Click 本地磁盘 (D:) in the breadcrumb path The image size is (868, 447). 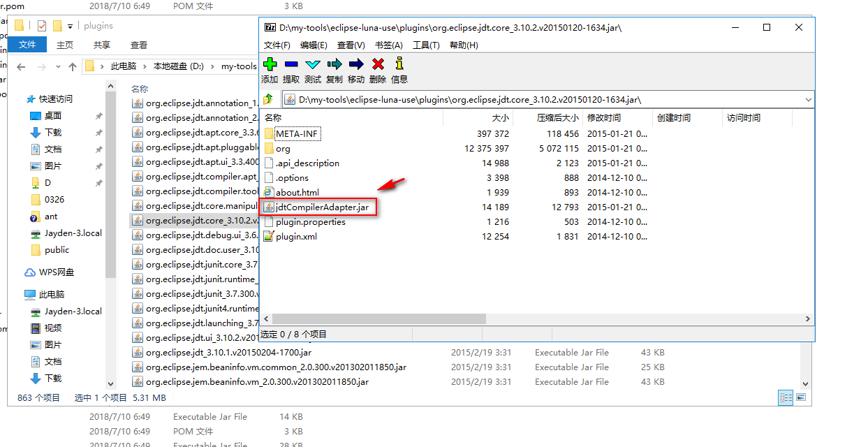pyautogui.click(x=179, y=66)
